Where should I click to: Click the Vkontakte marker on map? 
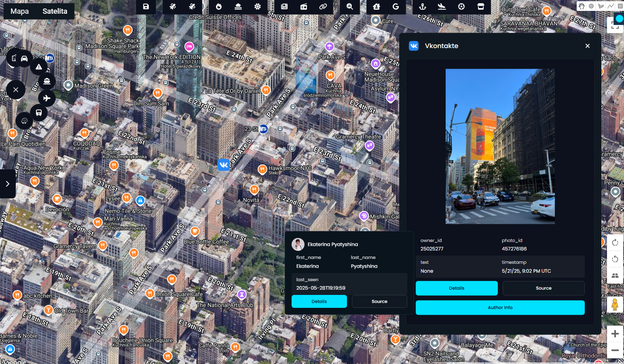(224, 164)
